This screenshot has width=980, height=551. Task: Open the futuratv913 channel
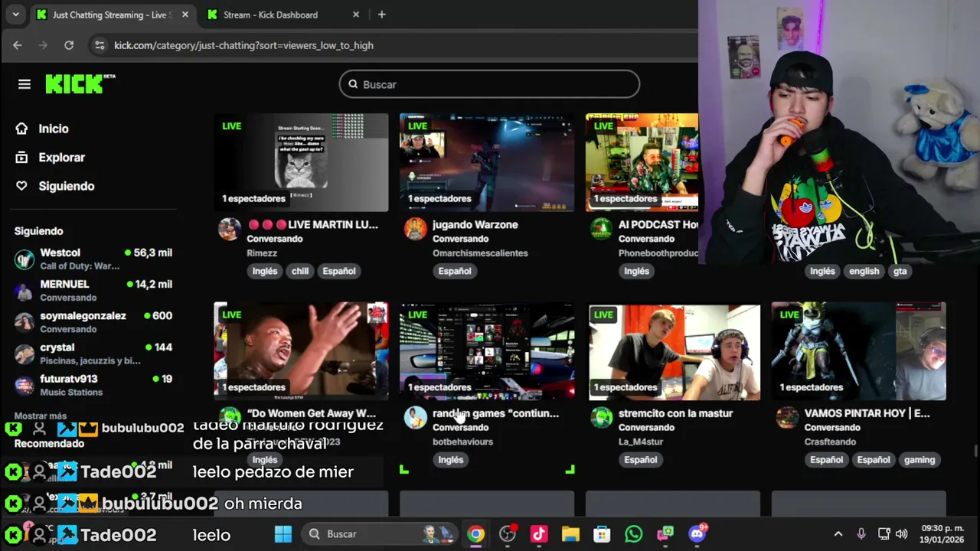coord(93,385)
